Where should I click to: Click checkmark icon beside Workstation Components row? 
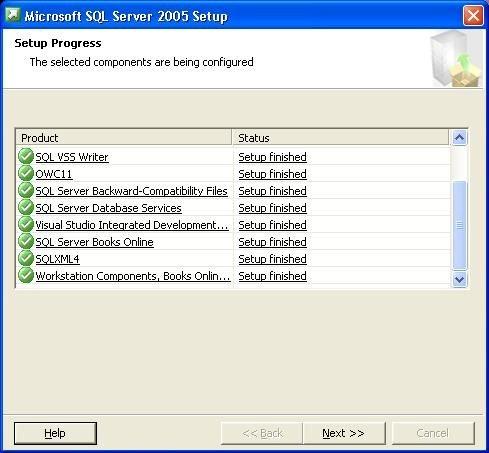[x=26, y=275]
